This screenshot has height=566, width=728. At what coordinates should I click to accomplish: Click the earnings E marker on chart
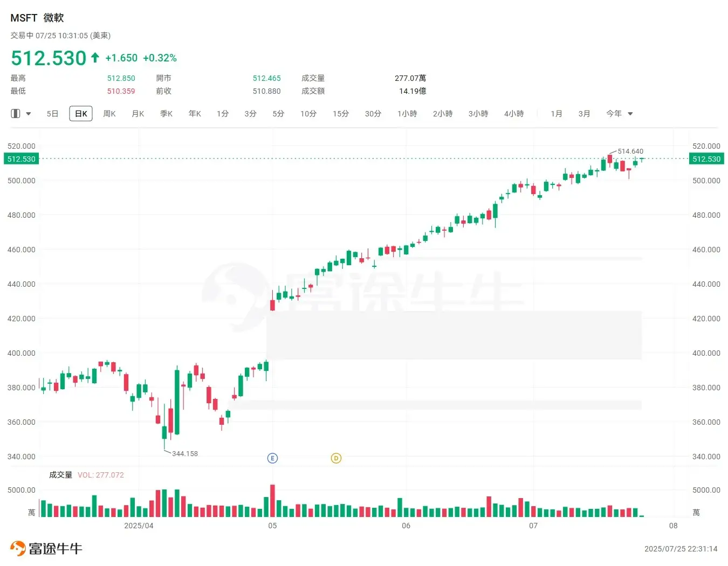point(272,458)
